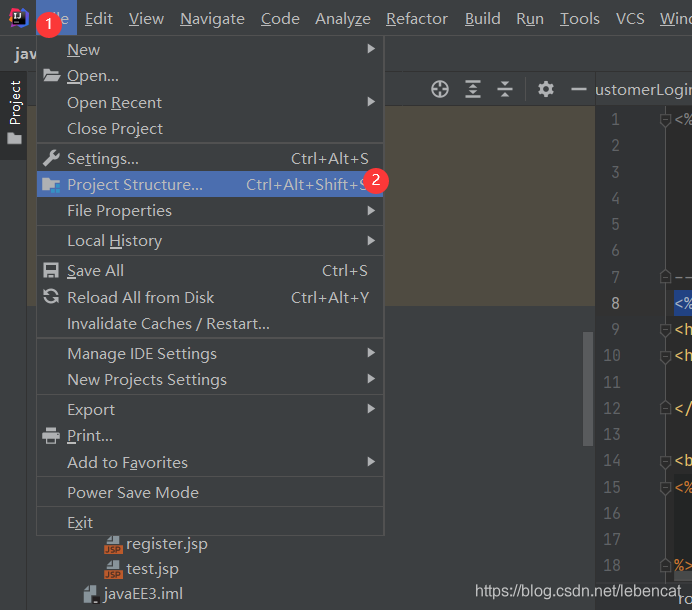Expand the Manage IDE Settings submenu arrow
The image size is (692, 610).
pos(371,353)
